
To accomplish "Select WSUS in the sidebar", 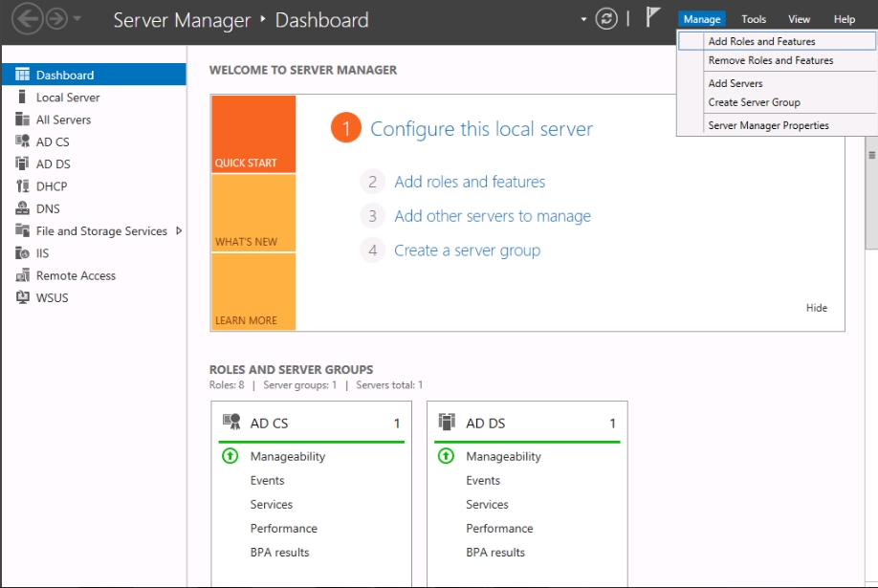I will pyautogui.click(x=52, y=298).
